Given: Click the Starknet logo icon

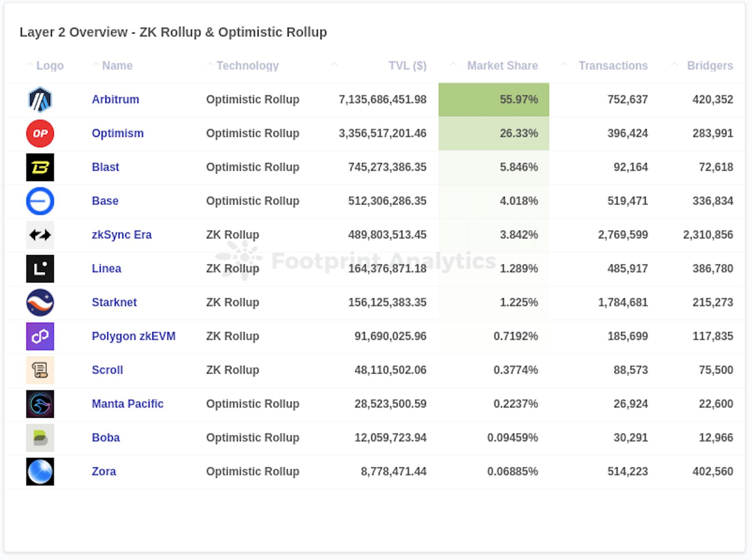Looking at the screenshot, I should [x=40, y=303].
